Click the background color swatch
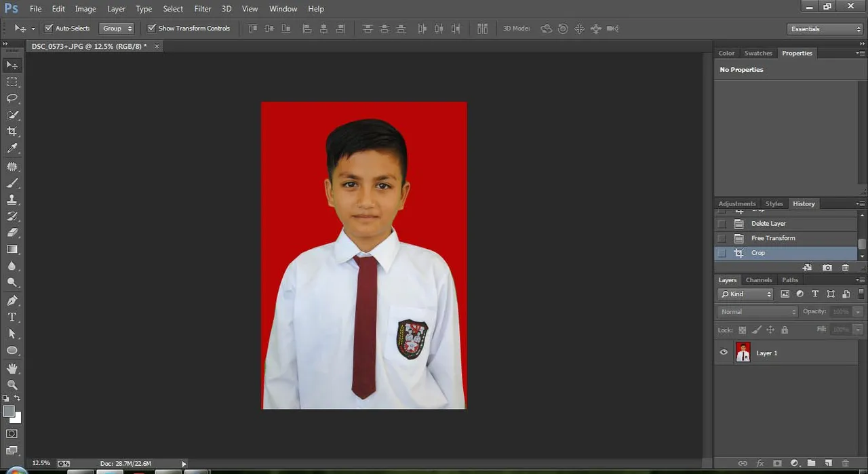Screen dimensions: 868x474 tap(16, 418)
